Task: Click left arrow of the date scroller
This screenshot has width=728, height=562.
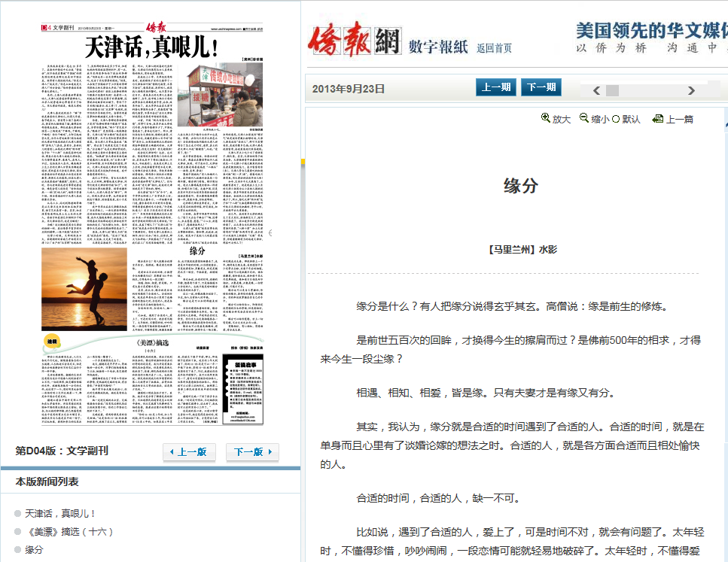Action: pos(596,91)
